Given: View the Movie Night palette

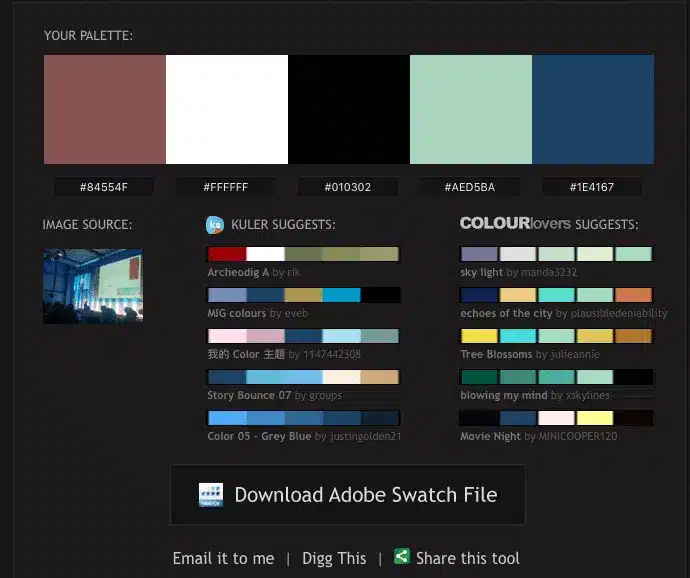Looking at the screenshot, I should pos(556,418).
